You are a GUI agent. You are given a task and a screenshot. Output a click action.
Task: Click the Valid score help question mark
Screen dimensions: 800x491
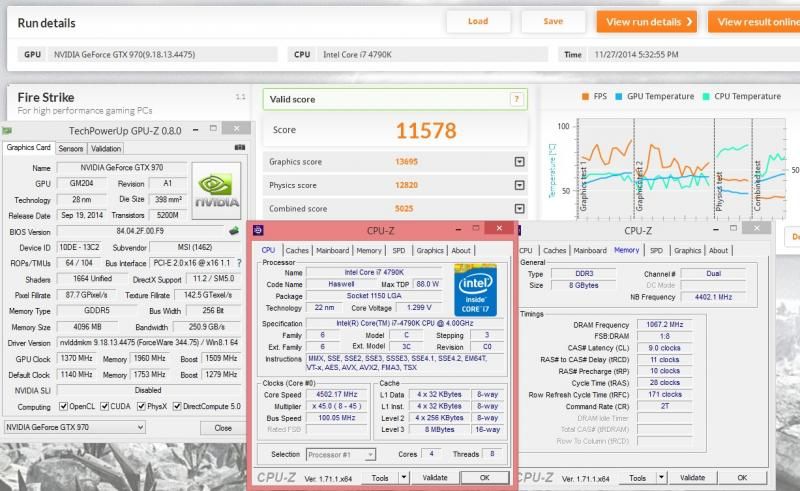tap(516, 99)
